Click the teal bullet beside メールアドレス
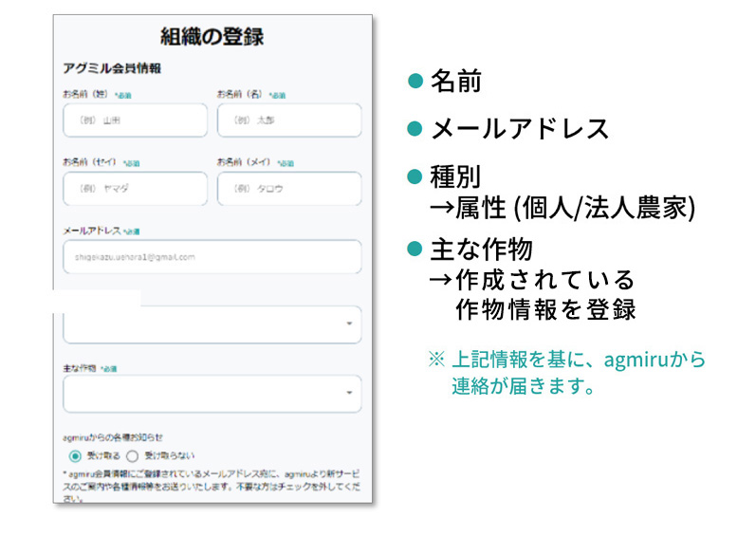756x555 pixels. click(414, 128)
